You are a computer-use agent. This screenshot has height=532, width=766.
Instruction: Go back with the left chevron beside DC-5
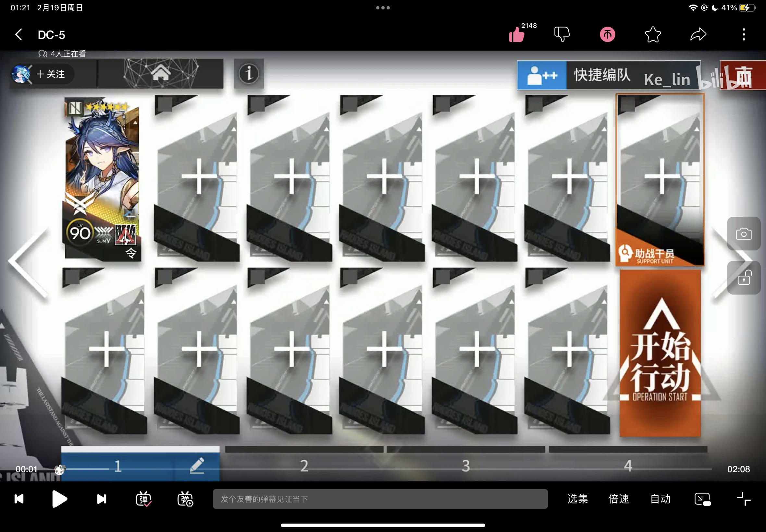coord(19,34)
